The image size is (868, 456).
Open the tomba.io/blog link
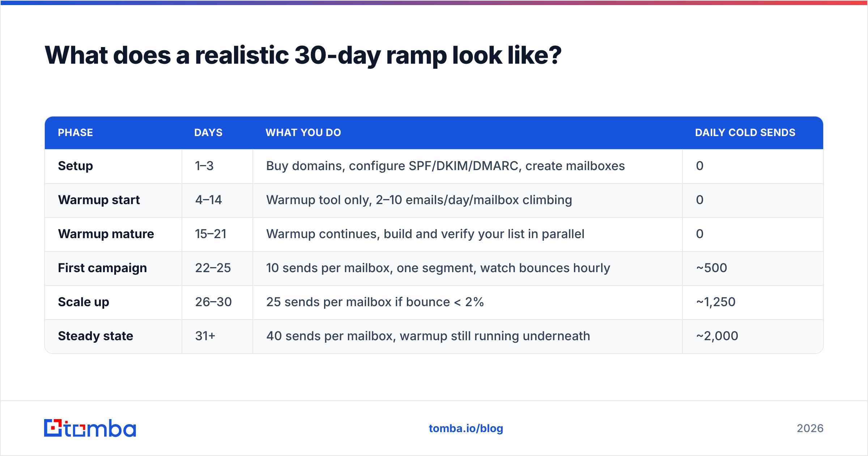point(466,428)
